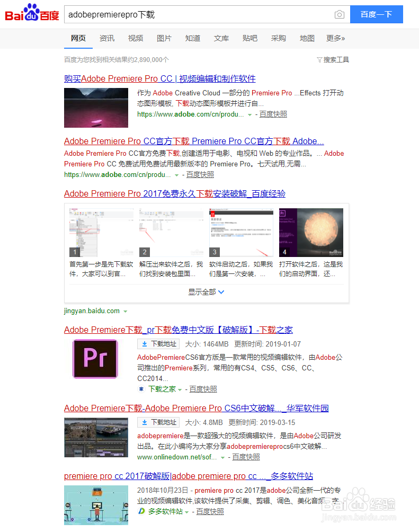
Task: Open camera image search icon
Action: pos(339,14)
